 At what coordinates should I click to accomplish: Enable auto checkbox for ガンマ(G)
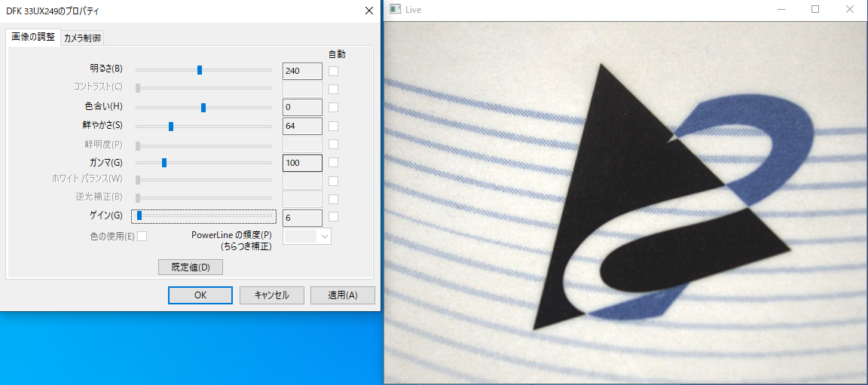click(x=333, y=163)
